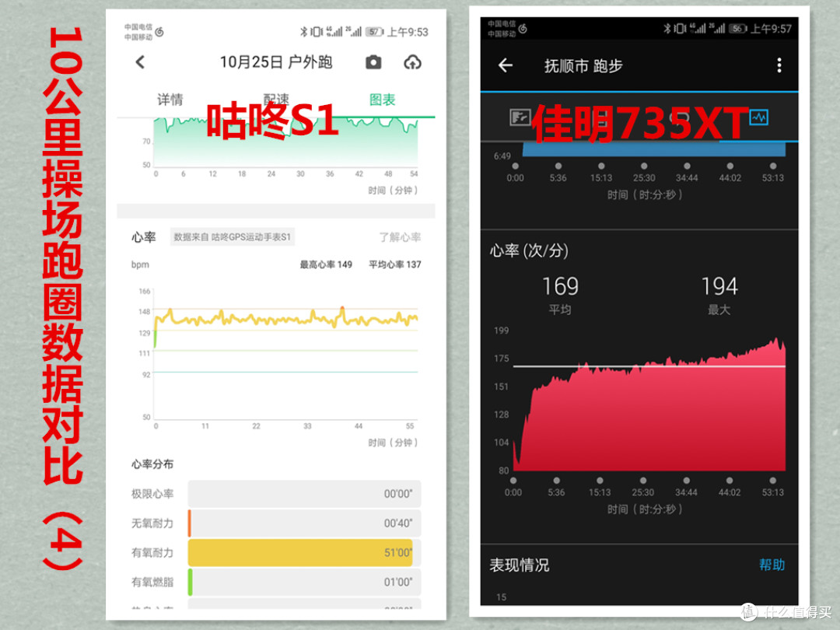Tap the 心率 (次/分) heading
Image resolution: width=840 pixels, height=630 pixels.
point(529,250)
